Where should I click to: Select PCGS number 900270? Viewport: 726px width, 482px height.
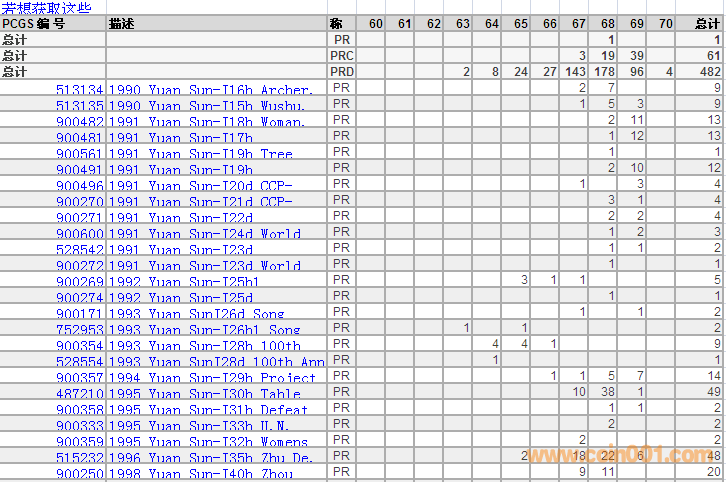point(80,202)
